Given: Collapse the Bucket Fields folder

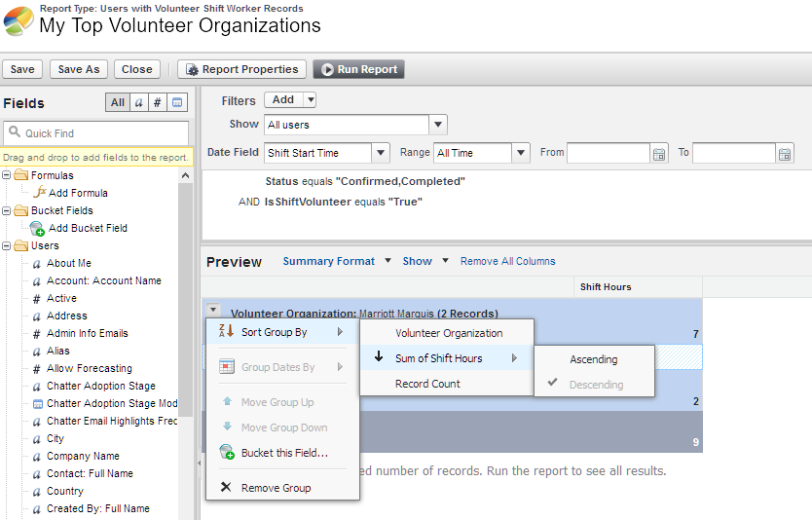Looking at the screenshot, I should (6, 210).
